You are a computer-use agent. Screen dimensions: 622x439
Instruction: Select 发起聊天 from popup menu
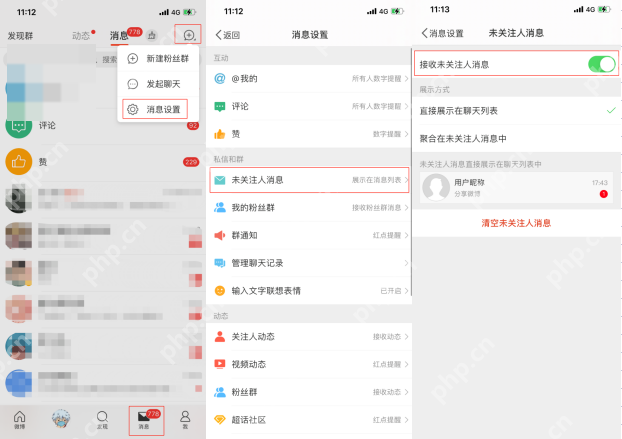158,84
